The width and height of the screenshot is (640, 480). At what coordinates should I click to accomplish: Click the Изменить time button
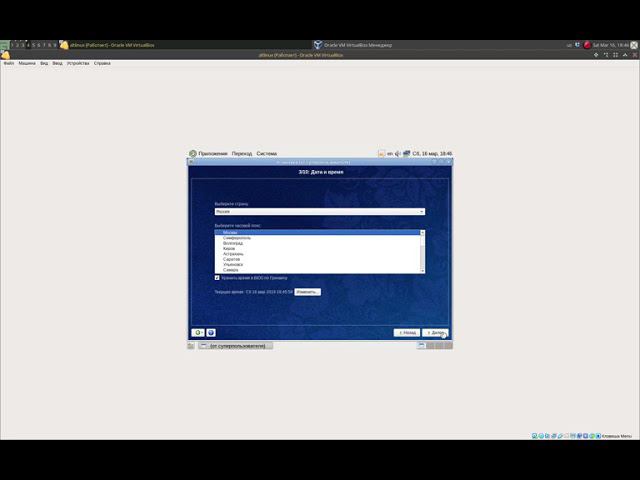pos(307,292)
